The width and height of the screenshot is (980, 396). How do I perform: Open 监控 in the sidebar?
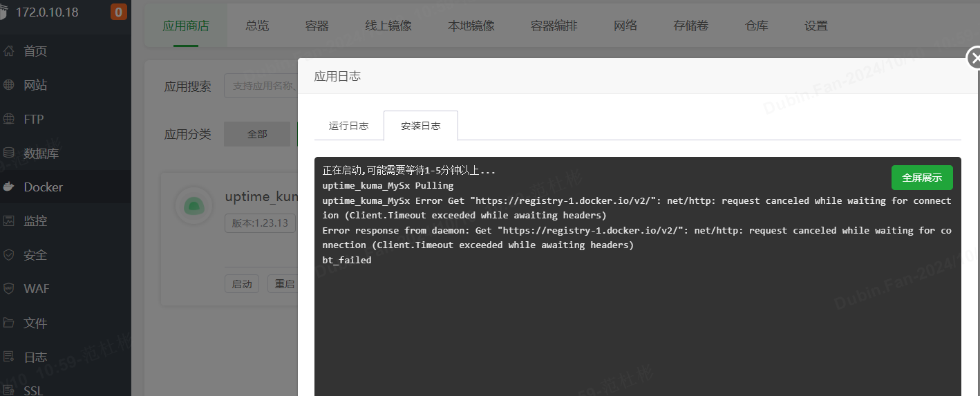pos(35,221)
